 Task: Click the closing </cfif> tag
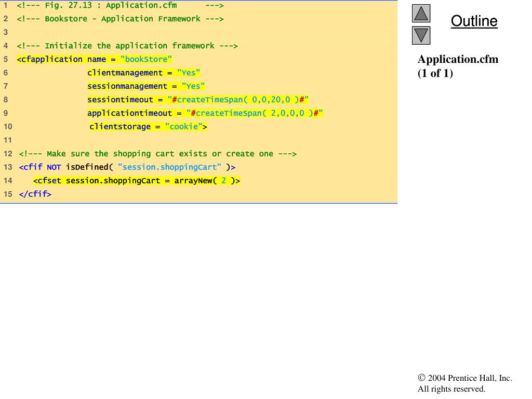[x=35, y=194]
